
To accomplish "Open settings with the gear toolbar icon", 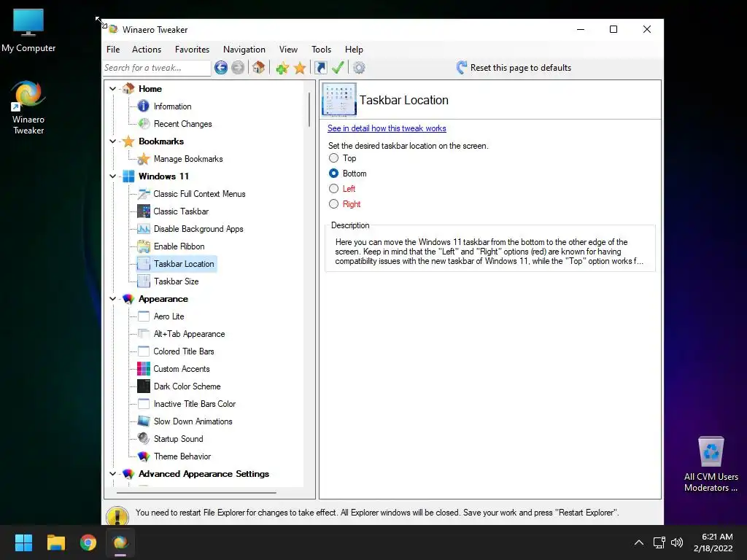I will (x=359, y=68).
